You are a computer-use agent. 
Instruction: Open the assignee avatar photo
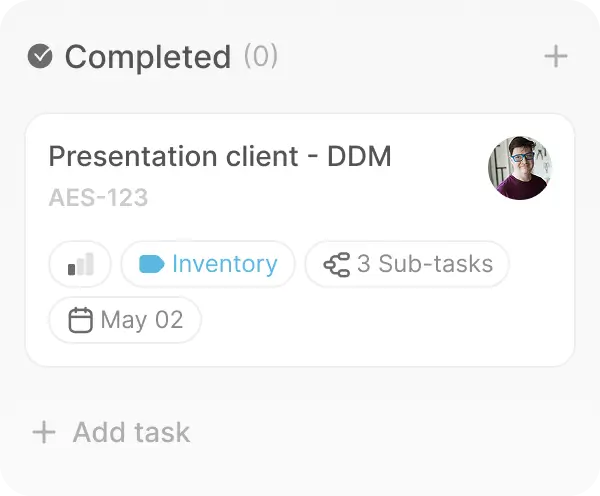tap(520, 168)
